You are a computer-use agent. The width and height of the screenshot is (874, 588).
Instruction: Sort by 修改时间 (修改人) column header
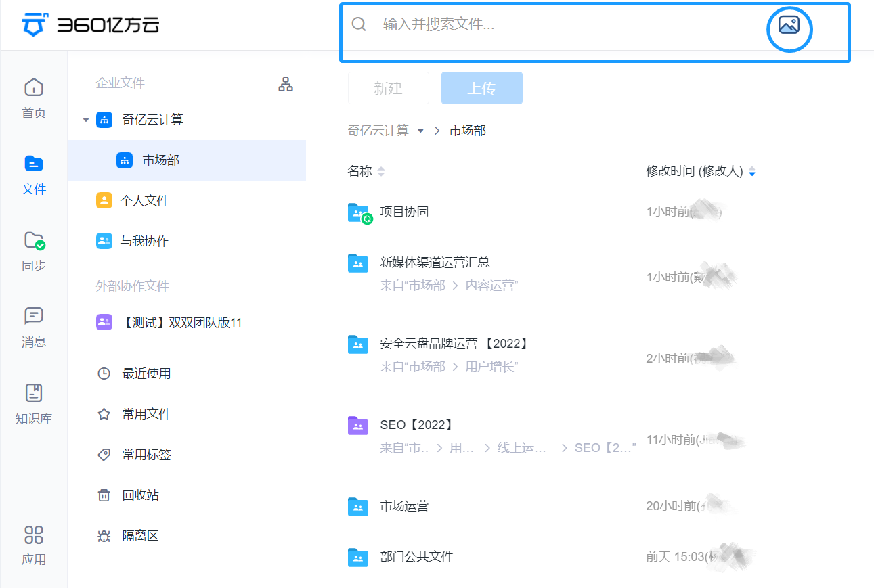point(701,171)
